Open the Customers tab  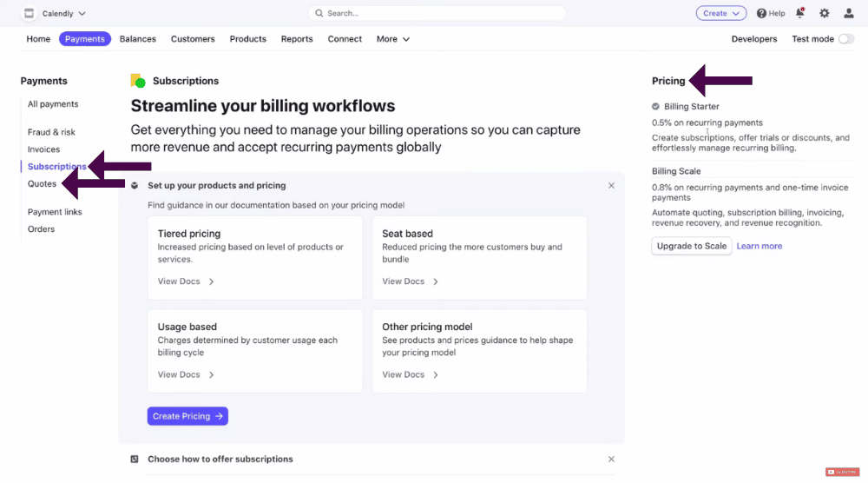coord(193,39)
